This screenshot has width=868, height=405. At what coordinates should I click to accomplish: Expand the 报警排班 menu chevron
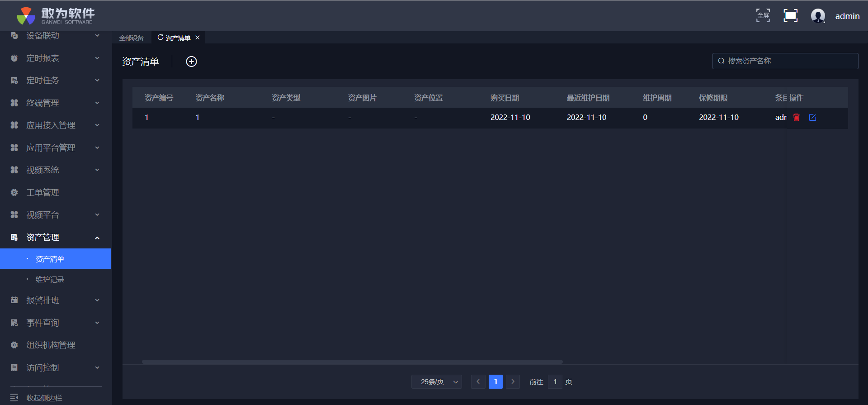97,300
